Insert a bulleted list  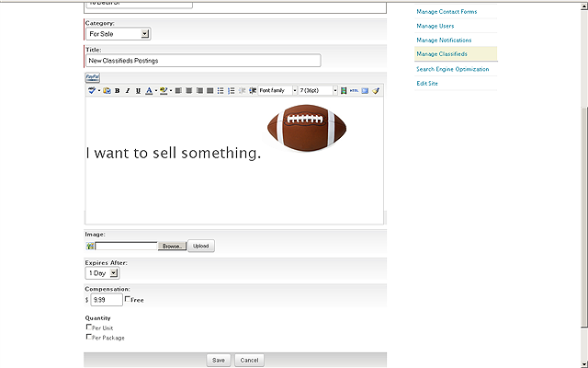point(220,91)
